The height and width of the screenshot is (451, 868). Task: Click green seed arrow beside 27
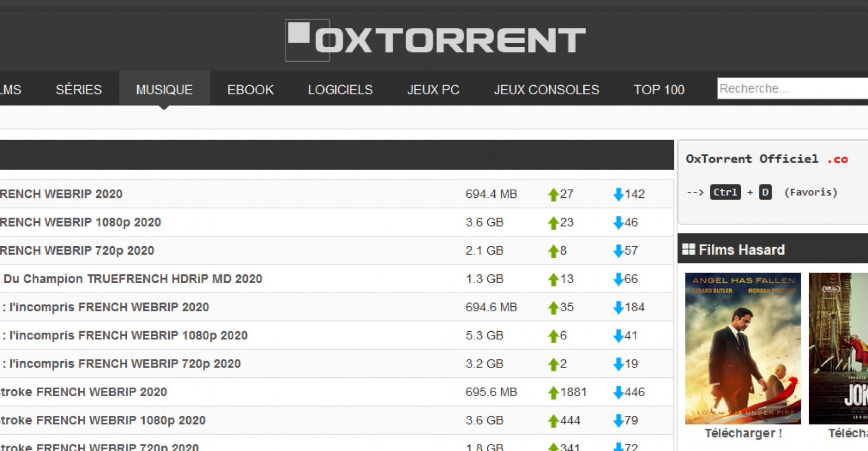pos(553,195)
